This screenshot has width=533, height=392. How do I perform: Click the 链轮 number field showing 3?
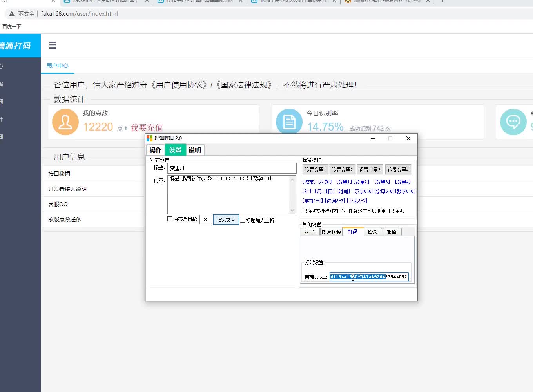pos(206,220)
